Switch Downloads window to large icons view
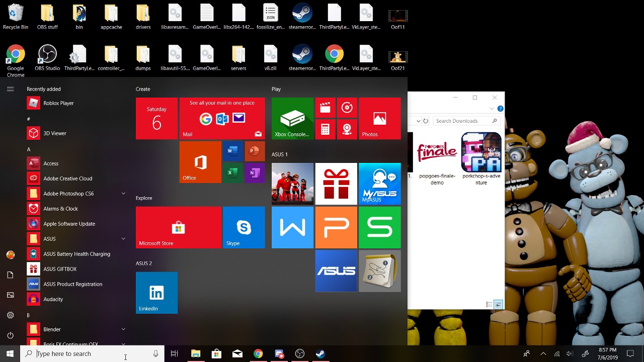 click(498, 305)
